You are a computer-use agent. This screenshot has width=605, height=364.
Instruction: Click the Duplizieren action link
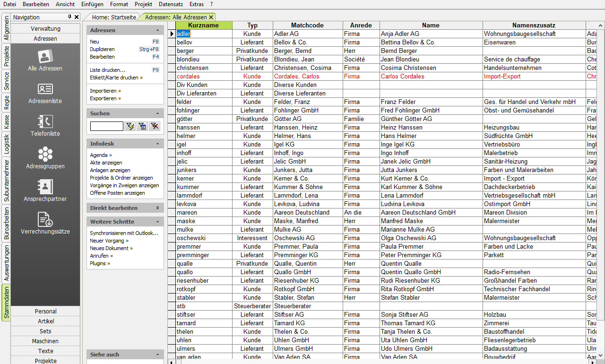[x=102, y=49]
